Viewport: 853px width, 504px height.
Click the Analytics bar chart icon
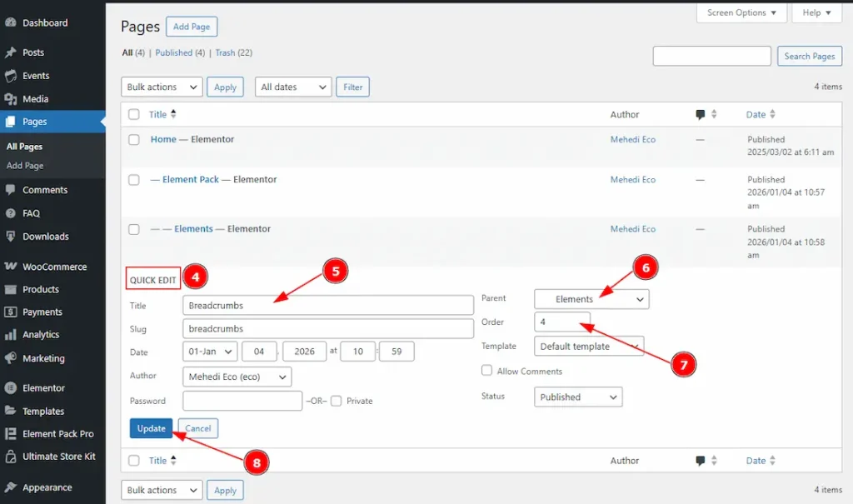coord(10,335)
